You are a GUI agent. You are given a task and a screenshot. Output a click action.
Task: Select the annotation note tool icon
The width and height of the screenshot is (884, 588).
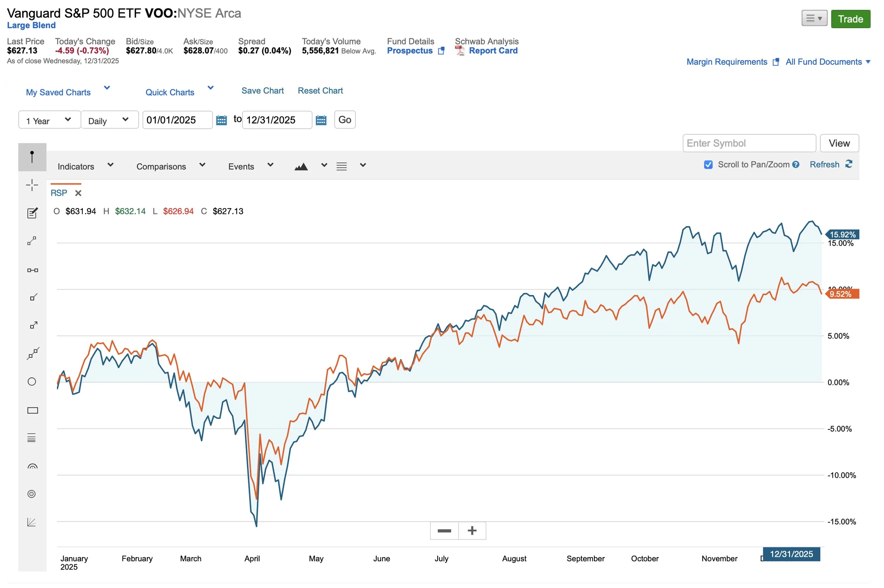[32, 213]
